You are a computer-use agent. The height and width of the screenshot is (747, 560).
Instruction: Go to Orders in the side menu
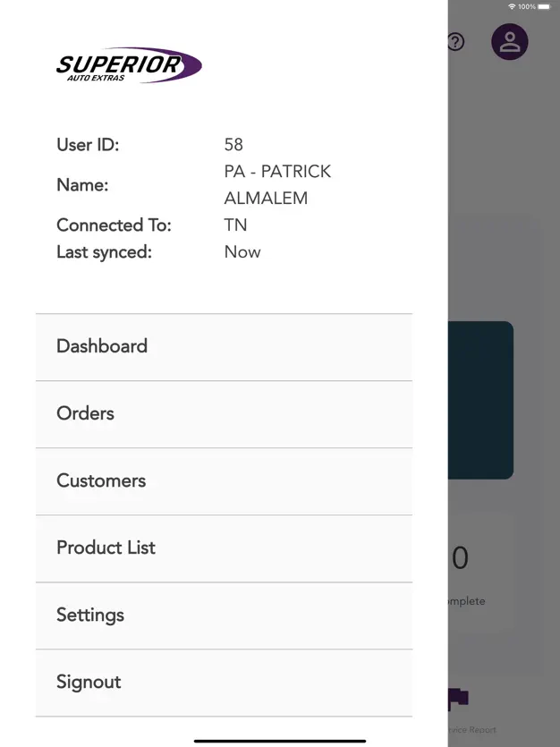[224, 414]
